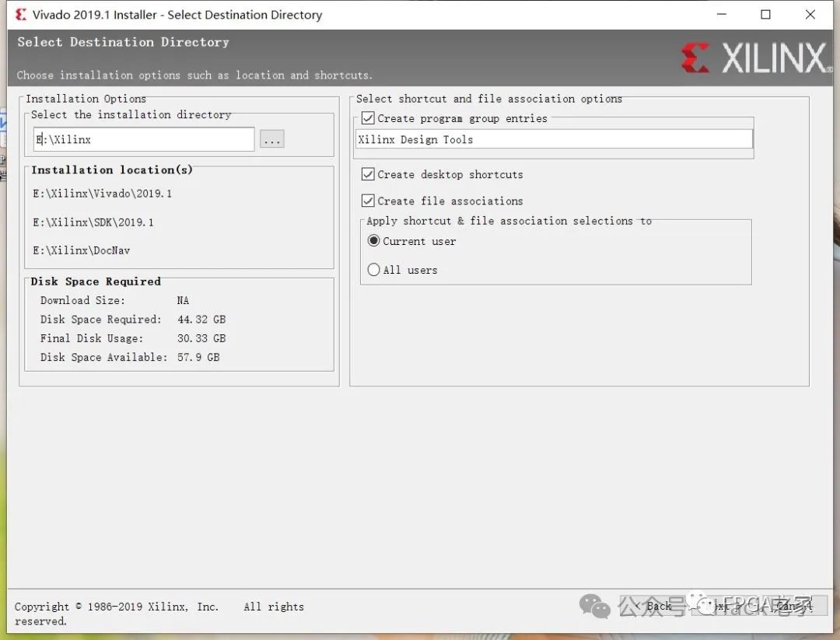The image size is (840, 640).
Task: Click the installation directory text field
Action: coord(144,139)
